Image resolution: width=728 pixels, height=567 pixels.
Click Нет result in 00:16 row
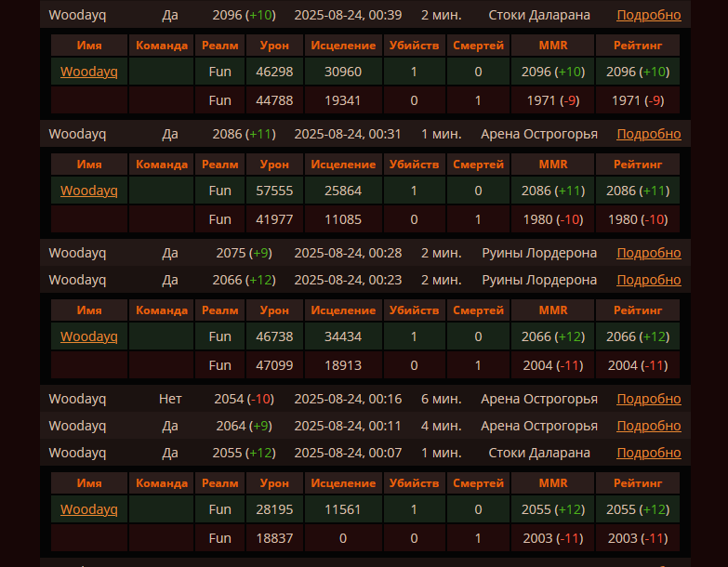[x=170, y=399]
